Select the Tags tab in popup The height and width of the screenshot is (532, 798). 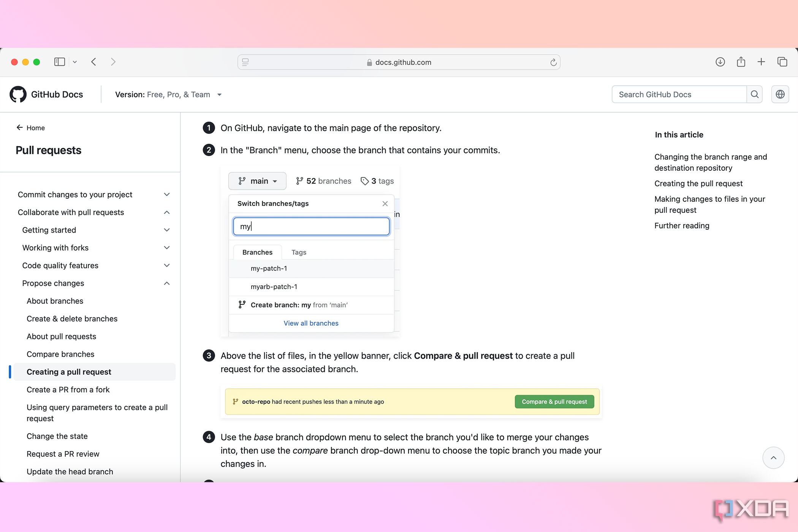point(299,252)
